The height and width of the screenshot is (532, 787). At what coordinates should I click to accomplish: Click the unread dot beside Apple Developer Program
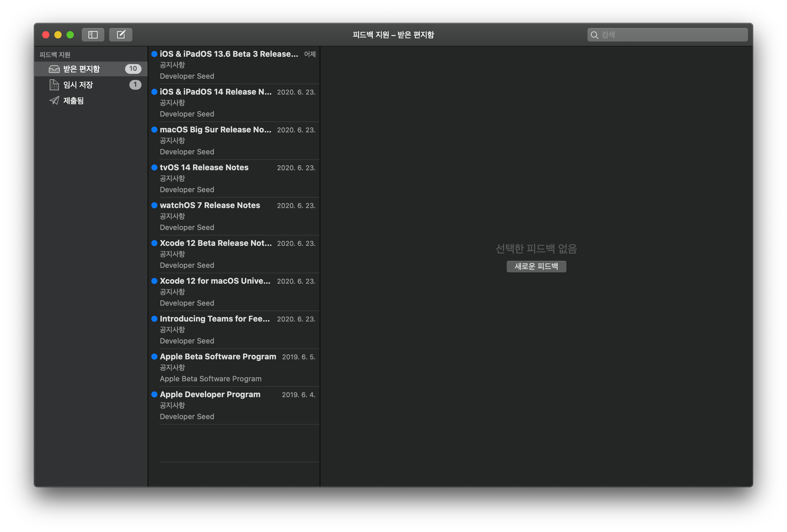tap(154, 394)
